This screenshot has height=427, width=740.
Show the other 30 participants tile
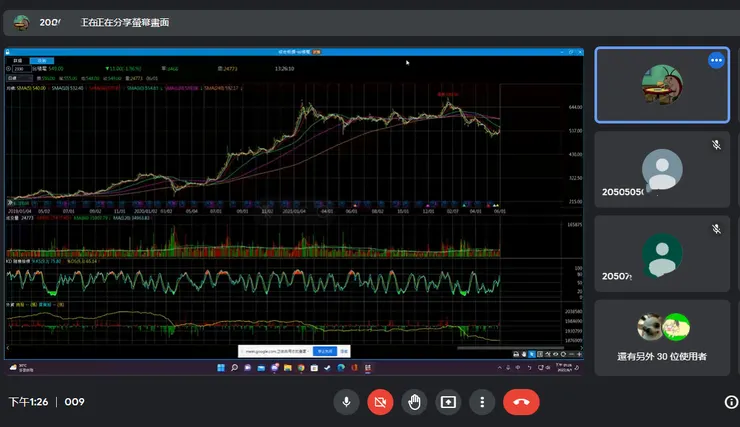point(662,336)
